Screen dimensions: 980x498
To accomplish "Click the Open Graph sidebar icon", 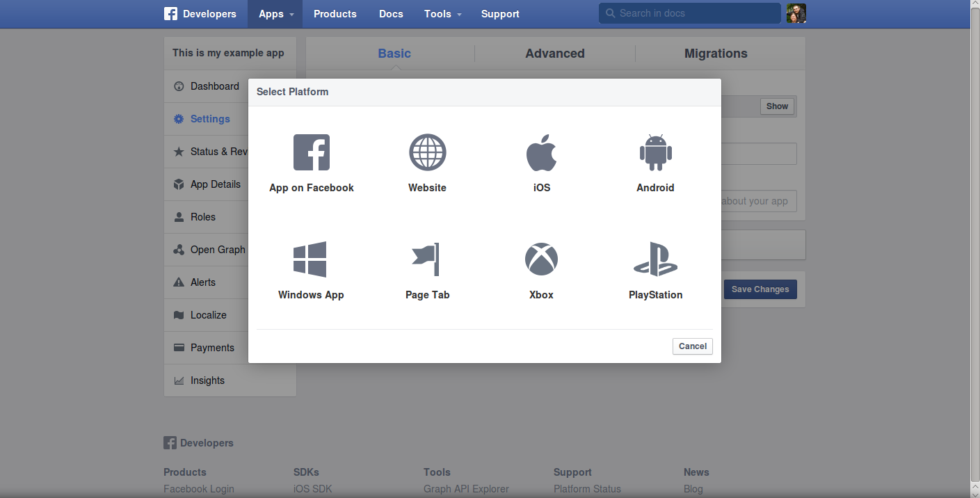I will (178, 250).
